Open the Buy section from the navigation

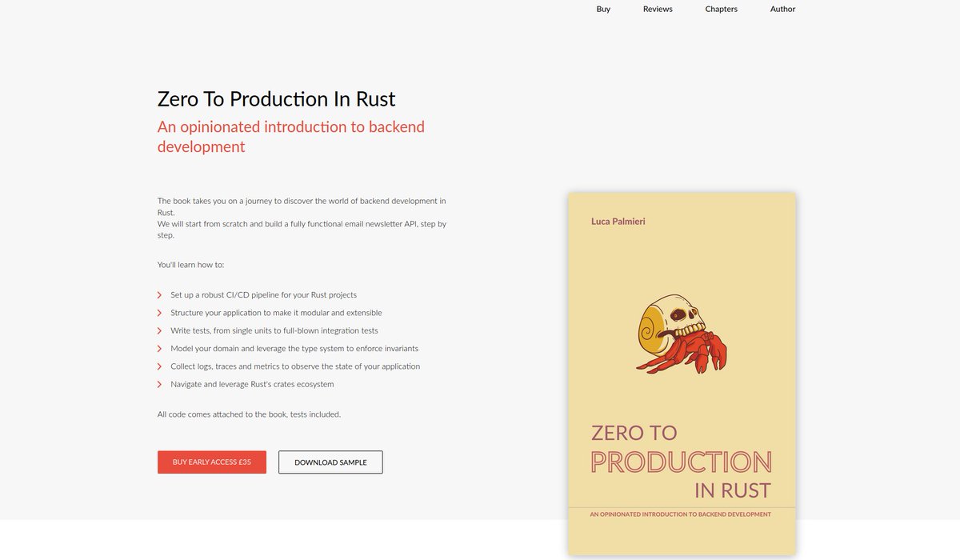602,9
